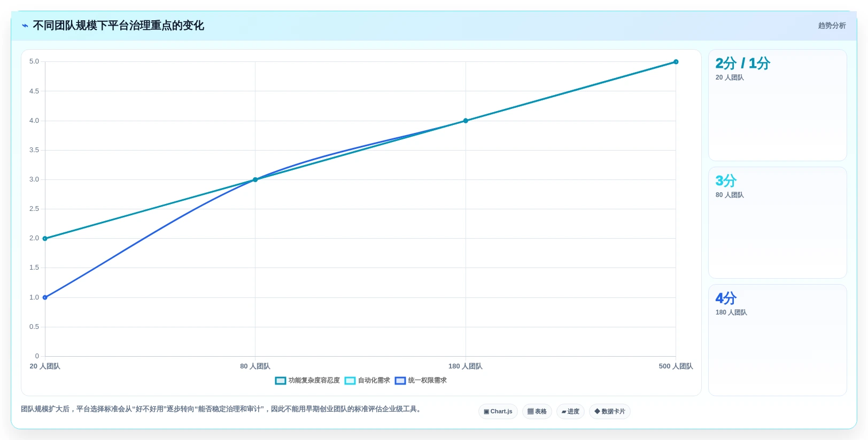868x440 pixels.
Task: Click the y-axis value 3.5
Action: (34, 150)
